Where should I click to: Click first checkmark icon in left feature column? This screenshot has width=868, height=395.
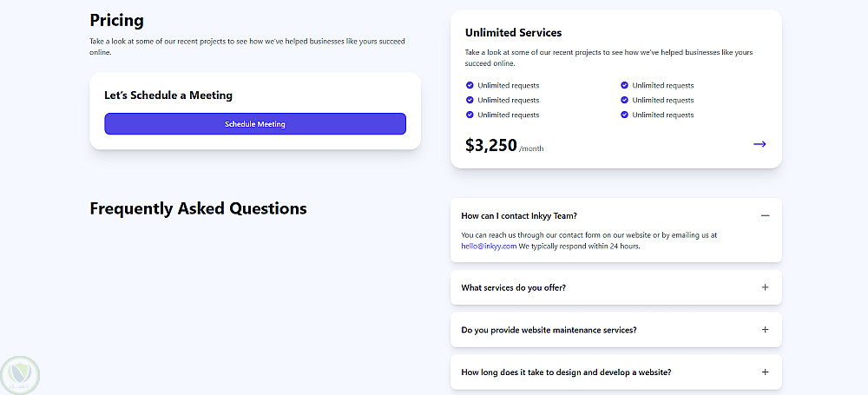click(x=470, y=85)
